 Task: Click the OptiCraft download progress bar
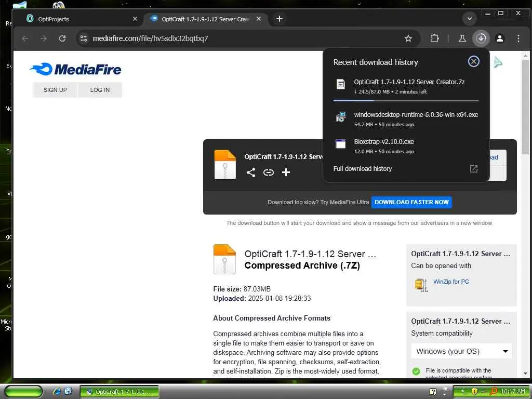[406, 100]
